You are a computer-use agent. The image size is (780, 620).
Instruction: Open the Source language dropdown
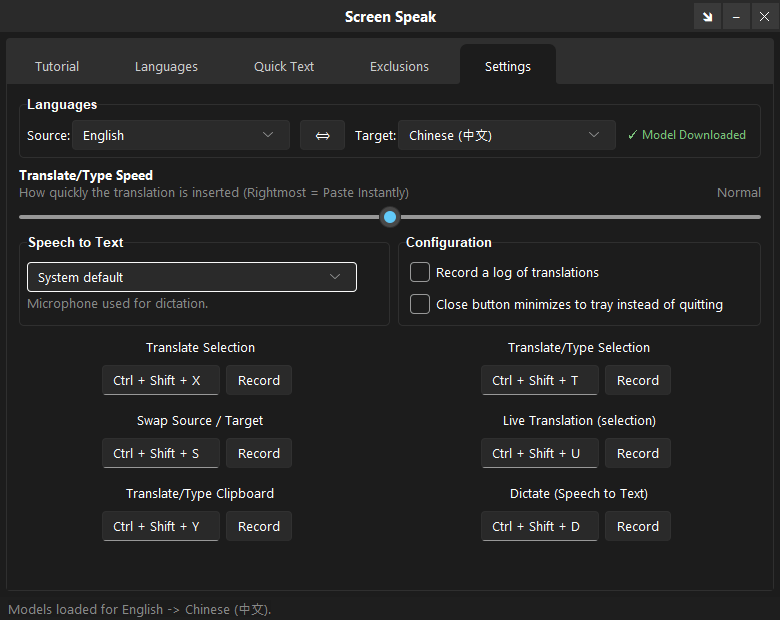pyautogui.click(x=181, y=135)
